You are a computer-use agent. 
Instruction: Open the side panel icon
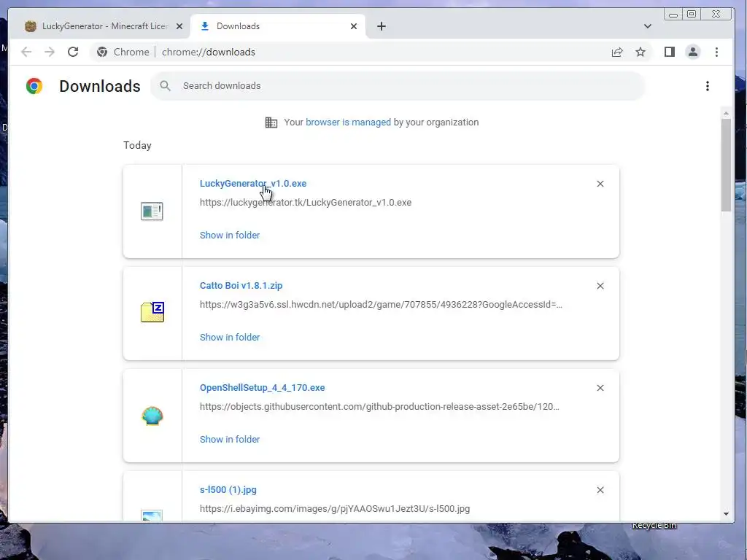pos(670,52)
